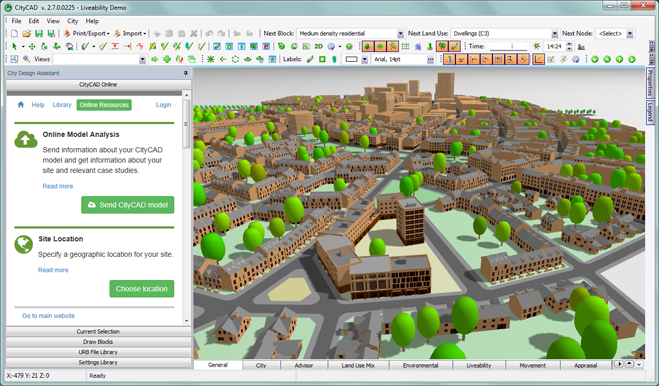Screen dimensions: 659x386
Task: Switch to the Liveability tab
Action: click(x=479, y=365)
